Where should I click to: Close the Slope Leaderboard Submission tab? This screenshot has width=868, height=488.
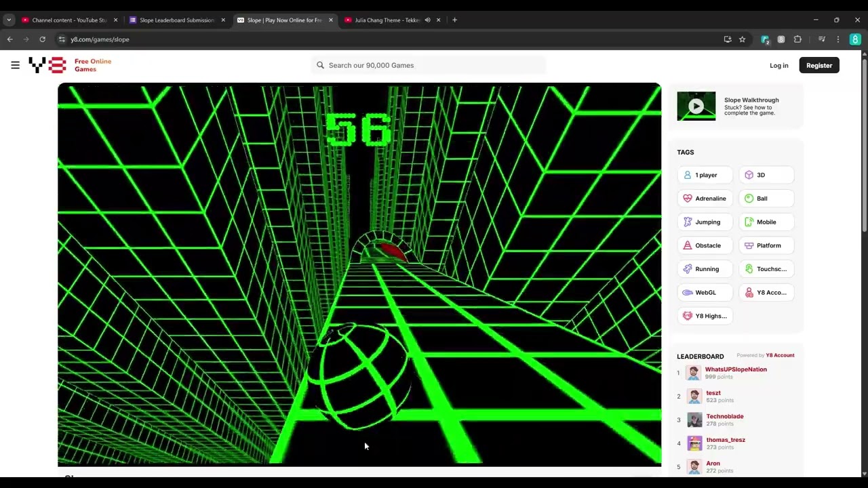(223, 20)
